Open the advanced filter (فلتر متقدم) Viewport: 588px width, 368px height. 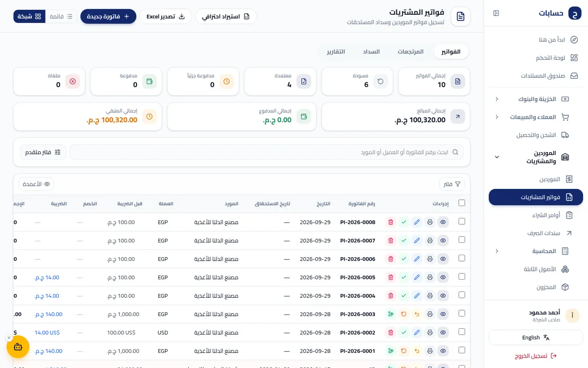(43, 152)
